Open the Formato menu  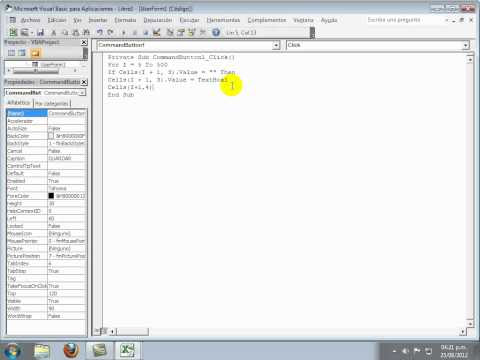(x=125, y=20)
